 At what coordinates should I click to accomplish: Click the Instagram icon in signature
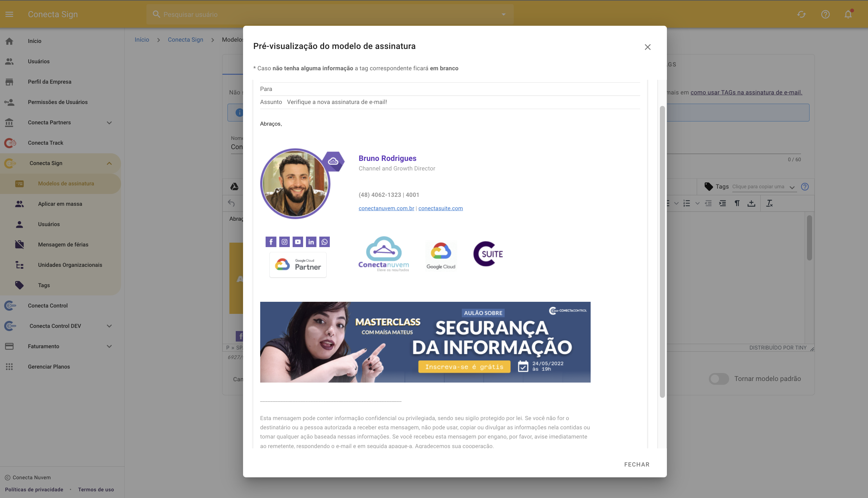coord(284,242)
